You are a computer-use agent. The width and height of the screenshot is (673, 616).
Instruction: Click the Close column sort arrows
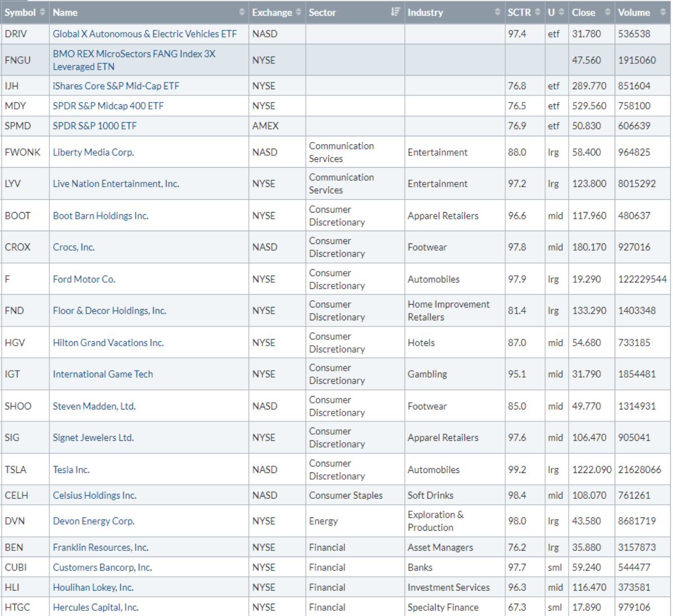(x=607, y=12)
